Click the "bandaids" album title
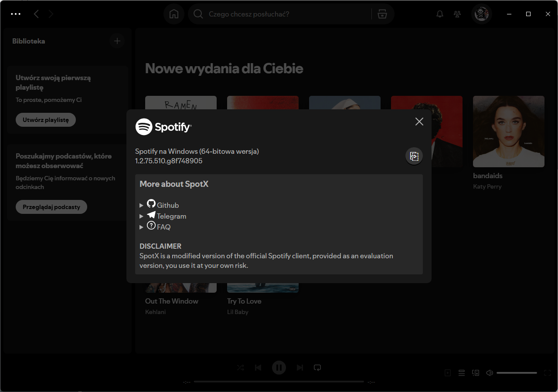 [x=488, y=176]
